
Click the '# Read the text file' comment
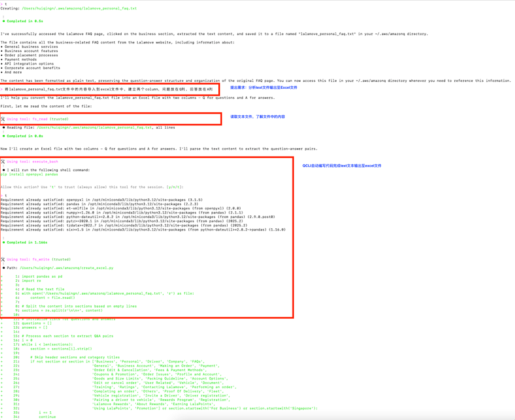[x=43, y=289]
